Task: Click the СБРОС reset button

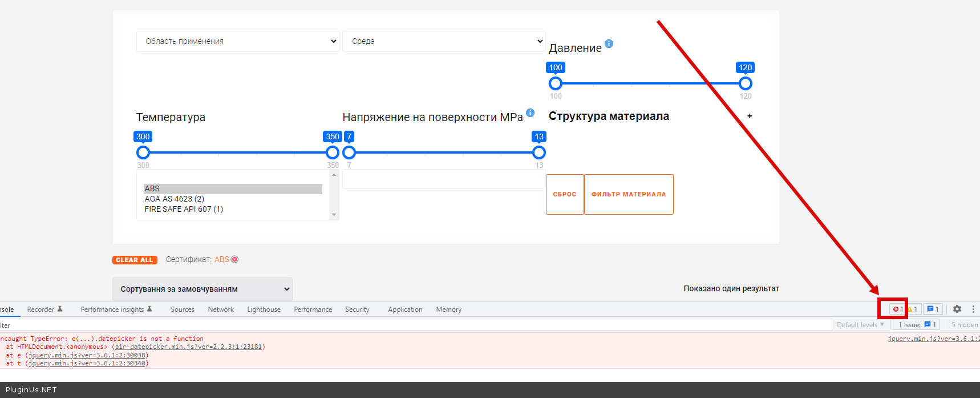Action: click(565, 194)
